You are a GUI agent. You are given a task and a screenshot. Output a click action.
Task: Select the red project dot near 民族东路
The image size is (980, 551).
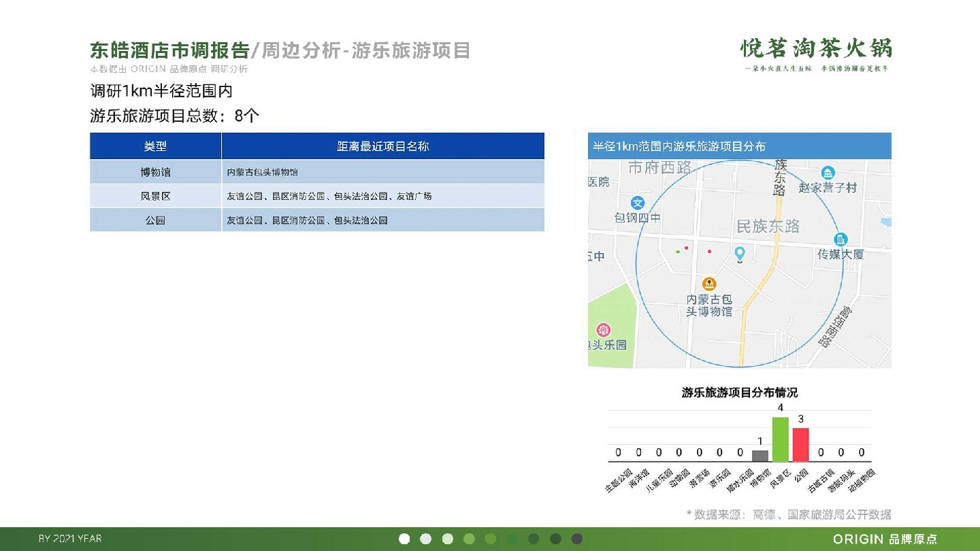(710, 252)
